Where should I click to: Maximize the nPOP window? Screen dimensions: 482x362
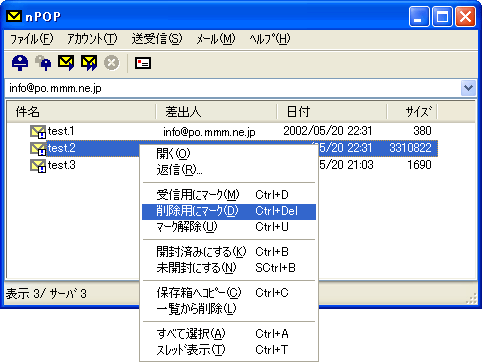click(442, 17)
